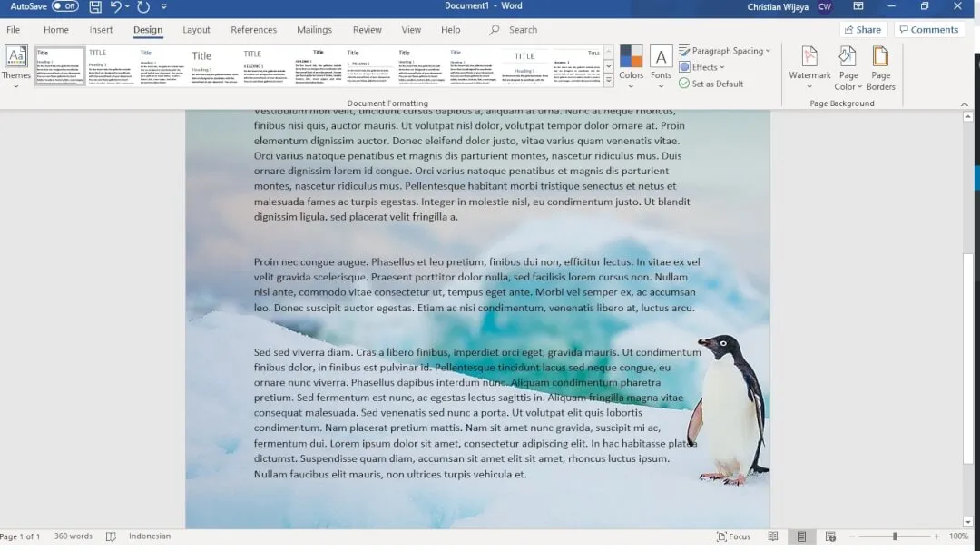980x551 pixels.
Task: Click paragraph starting 'Sed sed viverra diam'
Action: tap(477, 413)
